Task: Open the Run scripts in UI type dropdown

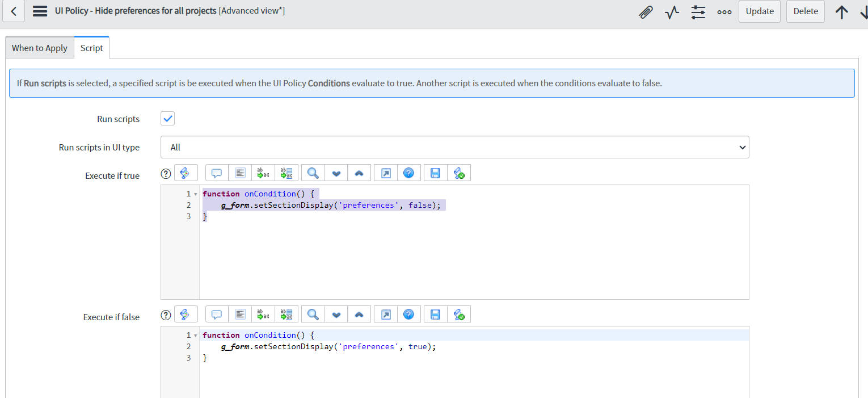Action: coord(454,146)
